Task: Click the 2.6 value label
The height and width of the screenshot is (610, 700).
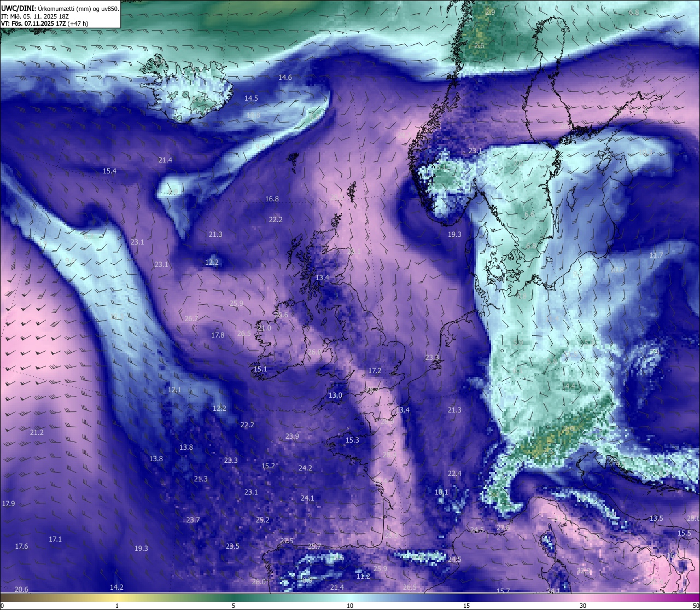Action: click(479, 46)
